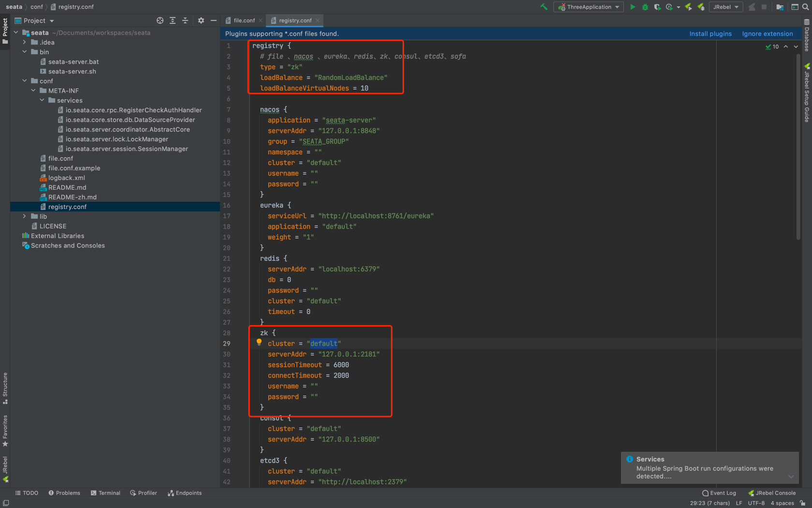Open the Problems tool window

pyautogui.click(x=64, y=493)
